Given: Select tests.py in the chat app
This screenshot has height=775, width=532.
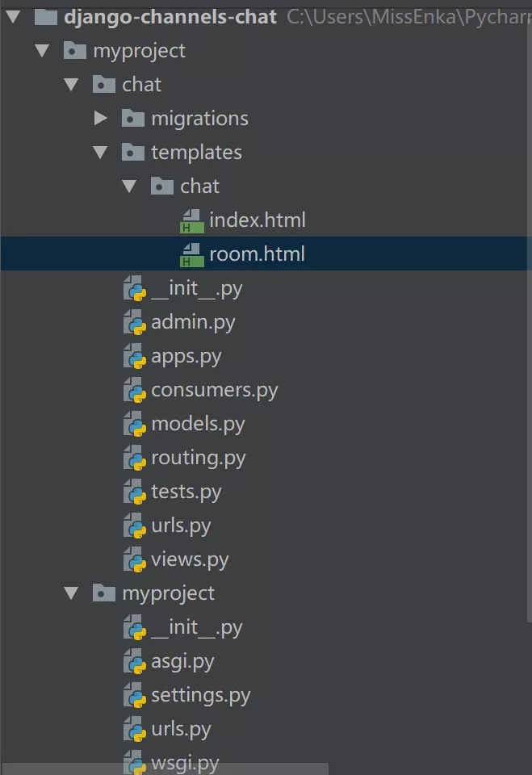Looking at the screenshot, I should point(186,492).
